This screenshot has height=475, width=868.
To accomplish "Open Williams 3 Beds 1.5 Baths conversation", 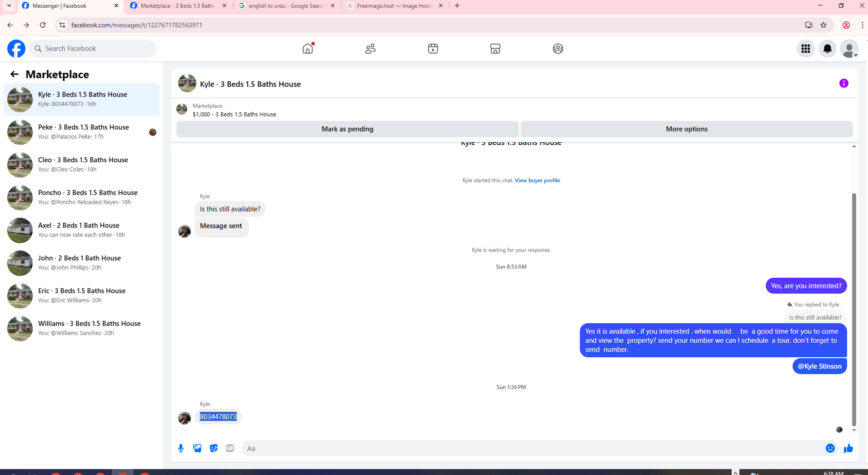I will pyautogui.click(x=82, y=328).
